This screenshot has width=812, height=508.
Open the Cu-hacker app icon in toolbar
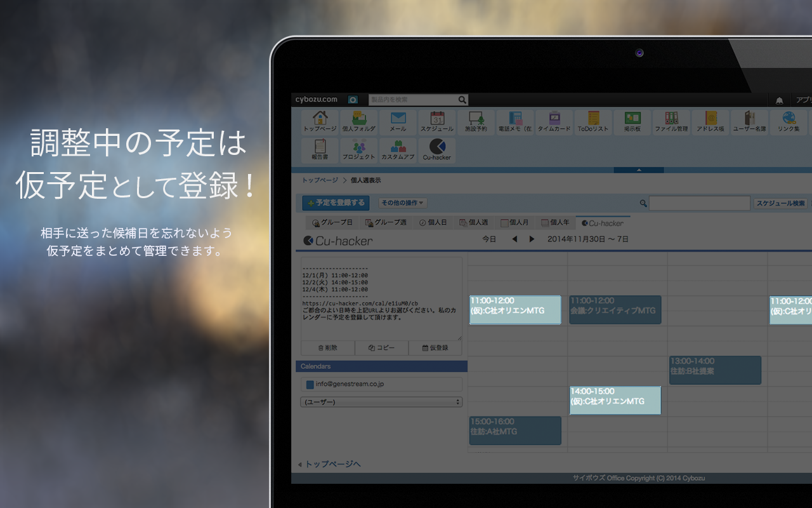click(x=437, y=150)
